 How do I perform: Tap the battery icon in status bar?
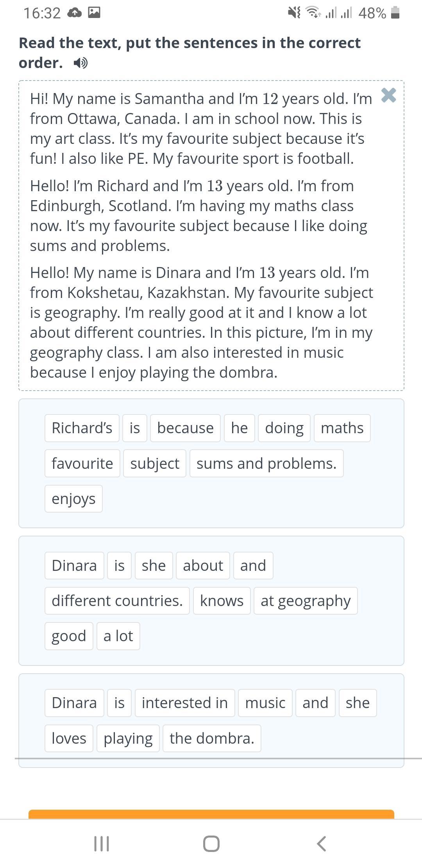[x=395, y=13]
